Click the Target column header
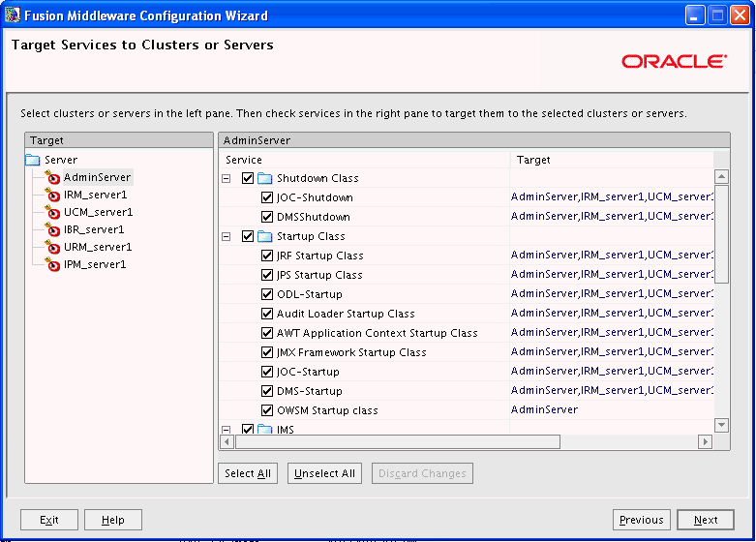This screenshot has height=542, width=756. pyautogui.click(x=612, y=160)
